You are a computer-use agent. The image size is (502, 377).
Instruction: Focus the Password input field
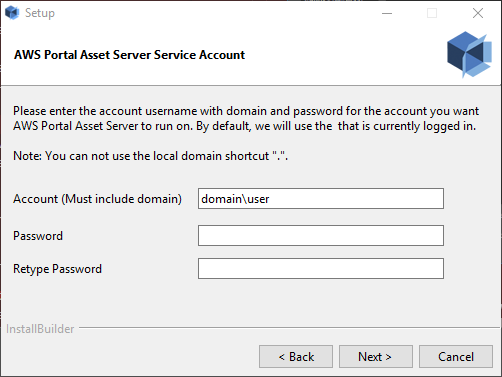pos(321,235)
